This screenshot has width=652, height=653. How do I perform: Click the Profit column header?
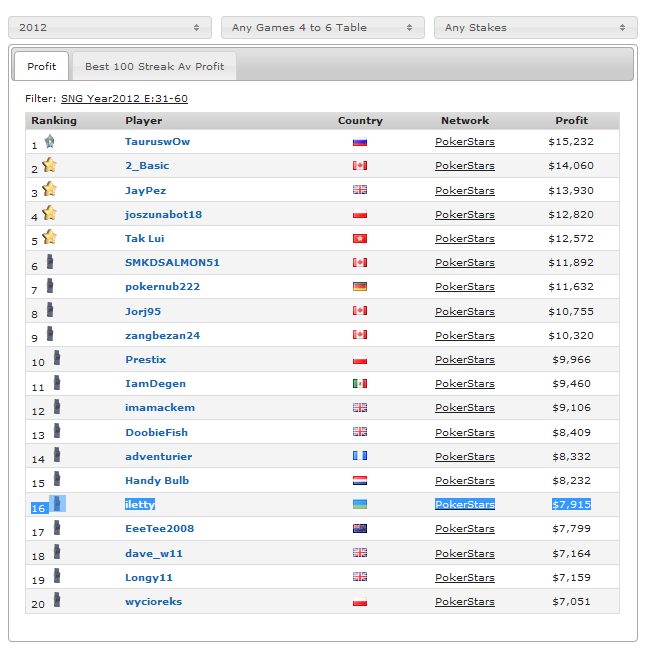[571, 121]
